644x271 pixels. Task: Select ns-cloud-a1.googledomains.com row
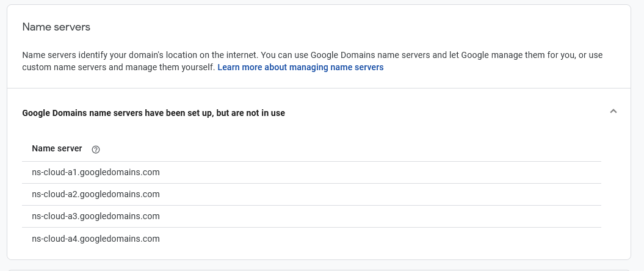click(96, 172)
